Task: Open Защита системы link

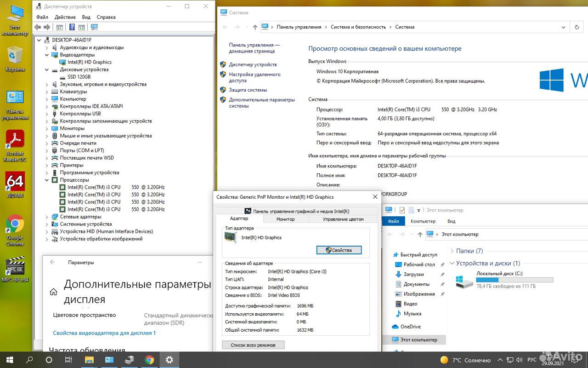Action: coord(248,90)
